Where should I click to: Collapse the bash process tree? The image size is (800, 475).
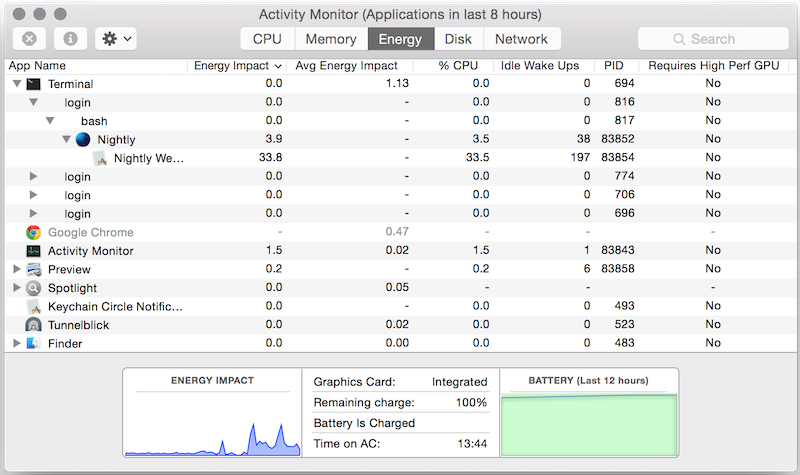(50, 122)
